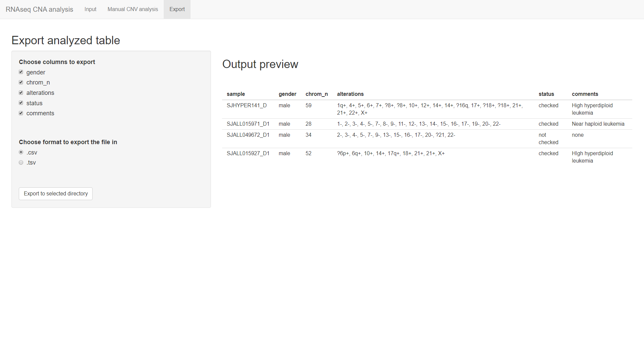Click the SJHYPER141_D sample cell
Viewport: 644px width, 362px height.
(247, 106)
